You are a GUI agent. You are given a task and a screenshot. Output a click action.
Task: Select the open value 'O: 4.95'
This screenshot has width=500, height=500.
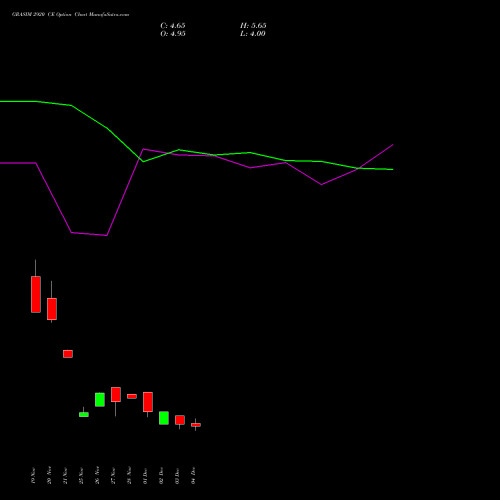(173, 34)
